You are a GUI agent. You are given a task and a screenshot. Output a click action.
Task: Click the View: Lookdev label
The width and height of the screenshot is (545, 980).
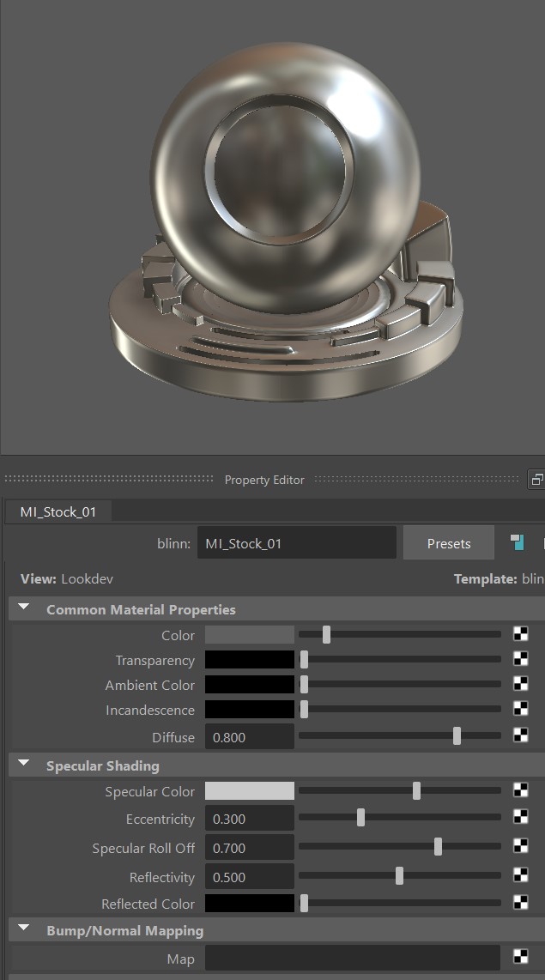coord(66,578)
